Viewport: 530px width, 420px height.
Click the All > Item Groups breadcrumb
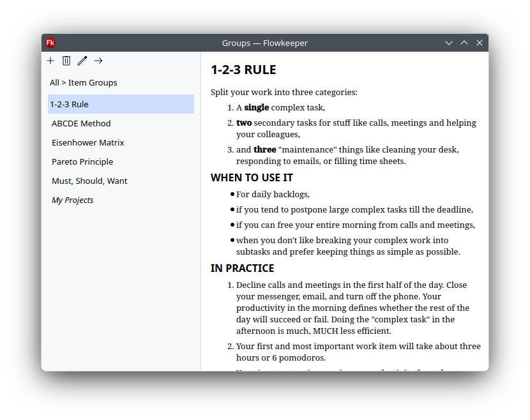click(84, 82)
